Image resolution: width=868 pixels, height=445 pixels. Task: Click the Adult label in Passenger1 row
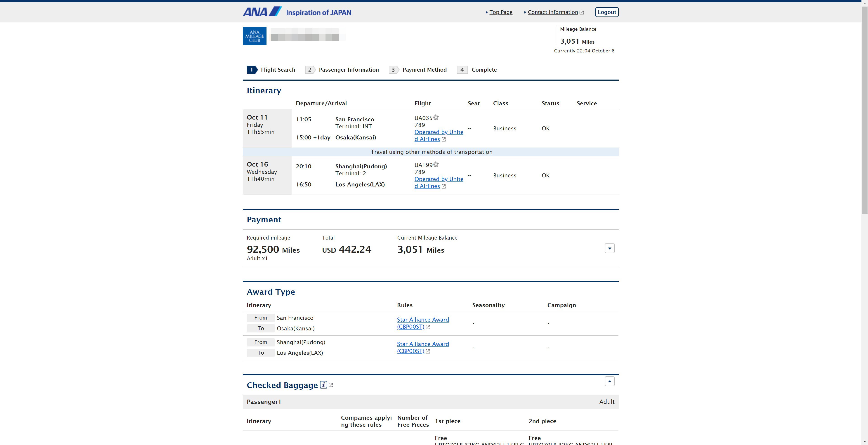(606, 402)
